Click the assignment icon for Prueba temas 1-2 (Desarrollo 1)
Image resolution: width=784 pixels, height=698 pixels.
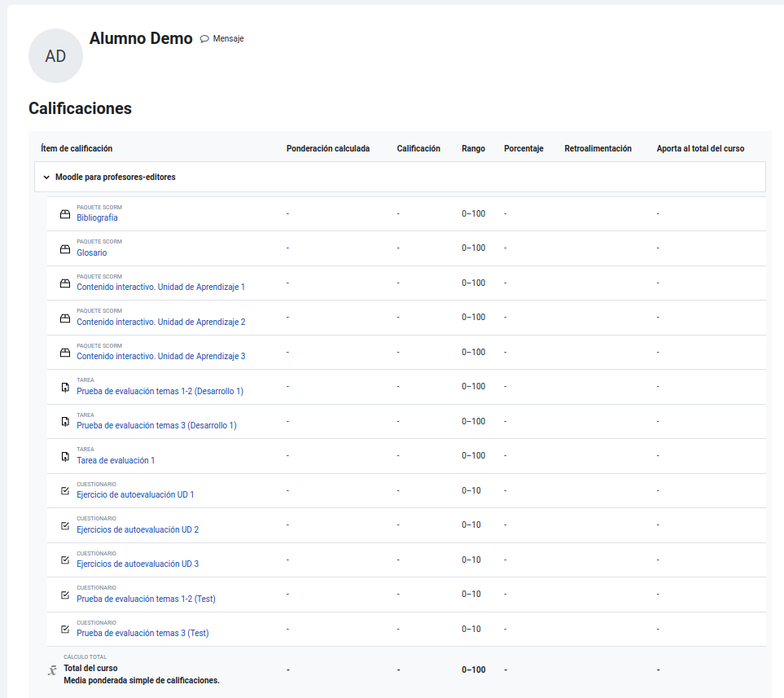pyautogui.click(x=65, y=387)
